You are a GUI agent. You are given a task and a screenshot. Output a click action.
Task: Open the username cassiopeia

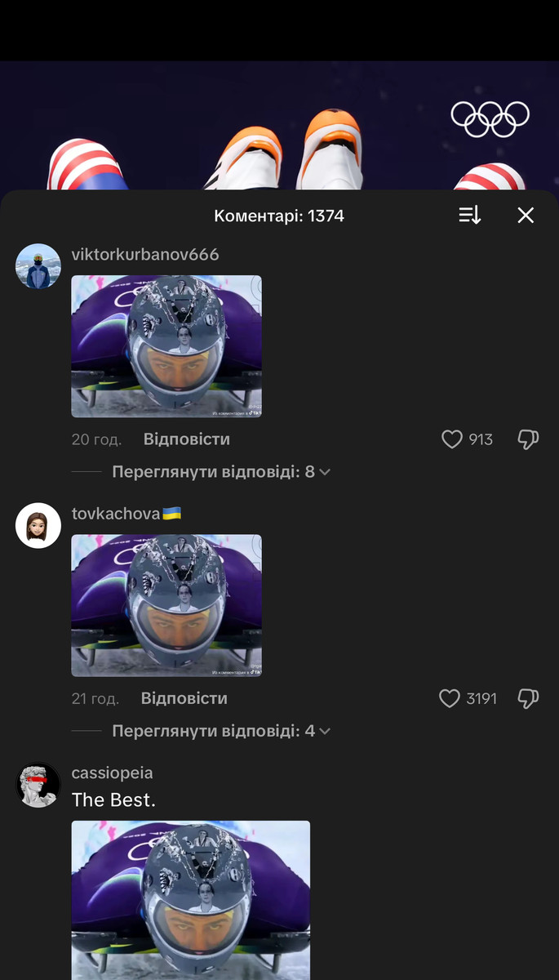113,773
